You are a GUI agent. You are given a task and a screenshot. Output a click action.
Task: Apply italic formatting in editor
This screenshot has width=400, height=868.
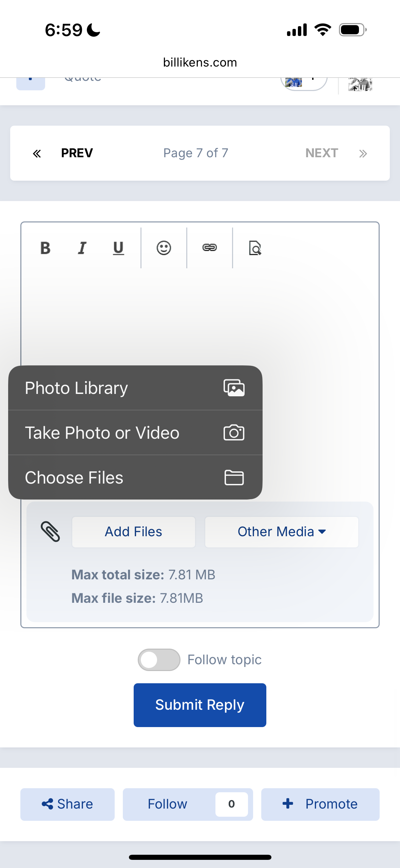click(x=82, y=248)
